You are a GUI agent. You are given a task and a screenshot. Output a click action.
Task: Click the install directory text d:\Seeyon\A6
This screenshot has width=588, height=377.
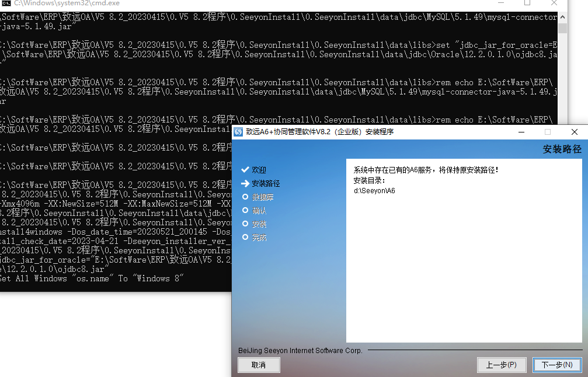coord(374,191)
